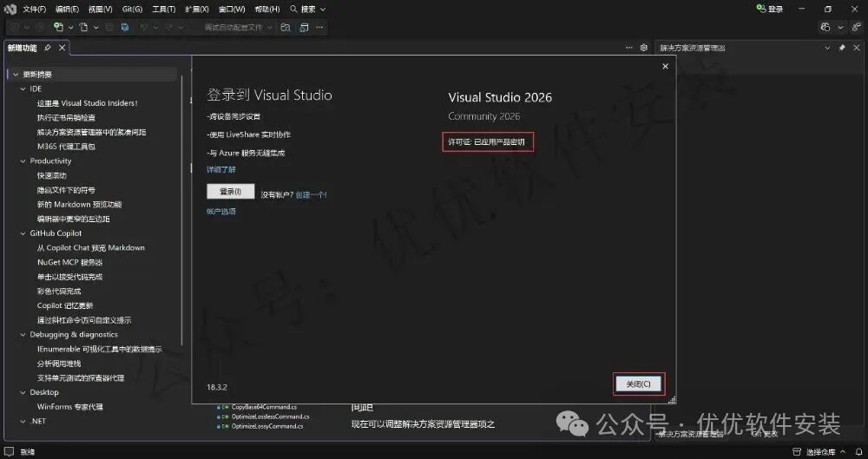Click the undo toolbar icon
The height and width of the screenshot is (459, 868).
(143, 27)
